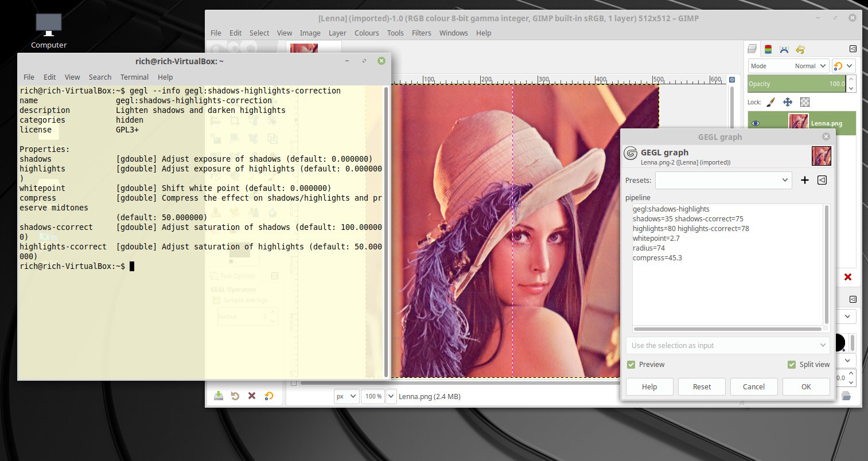
Task: Restore tool preset icon in tool options
Action: coord(235,396)
